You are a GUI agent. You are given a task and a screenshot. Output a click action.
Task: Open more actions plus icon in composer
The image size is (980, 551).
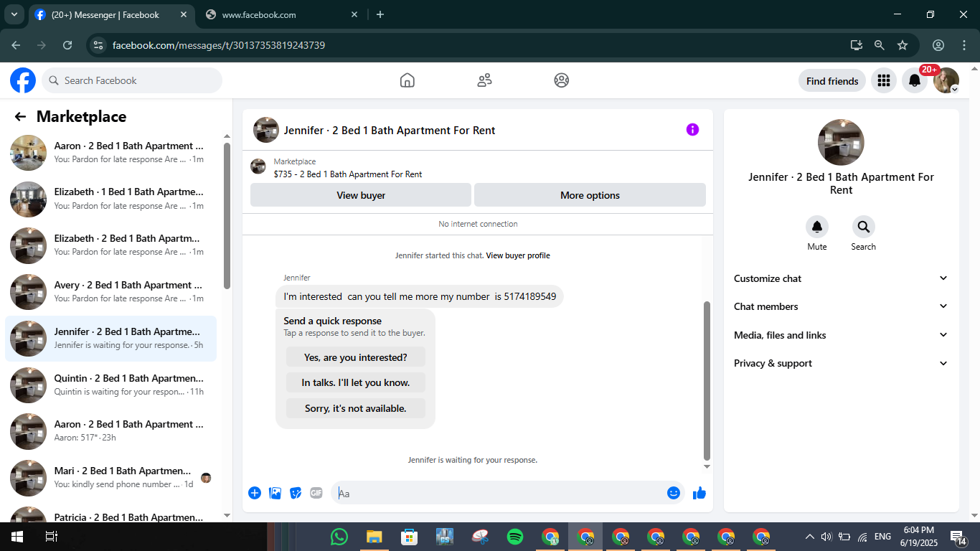click(x=255, y=493)
